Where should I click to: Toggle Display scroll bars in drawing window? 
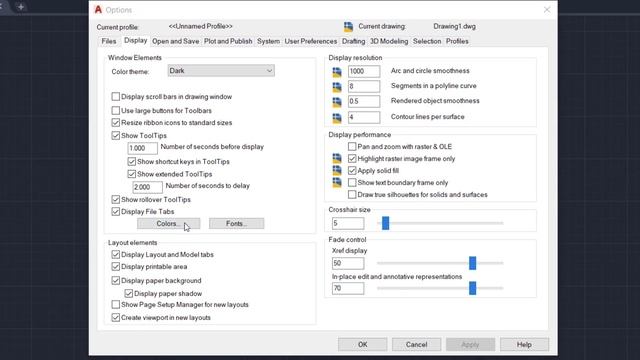116,97
